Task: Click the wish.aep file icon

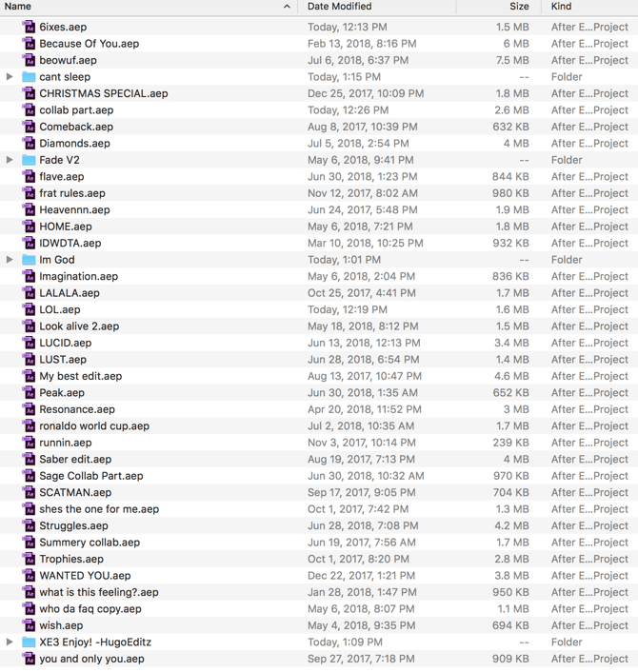Action: click(29, 625)
